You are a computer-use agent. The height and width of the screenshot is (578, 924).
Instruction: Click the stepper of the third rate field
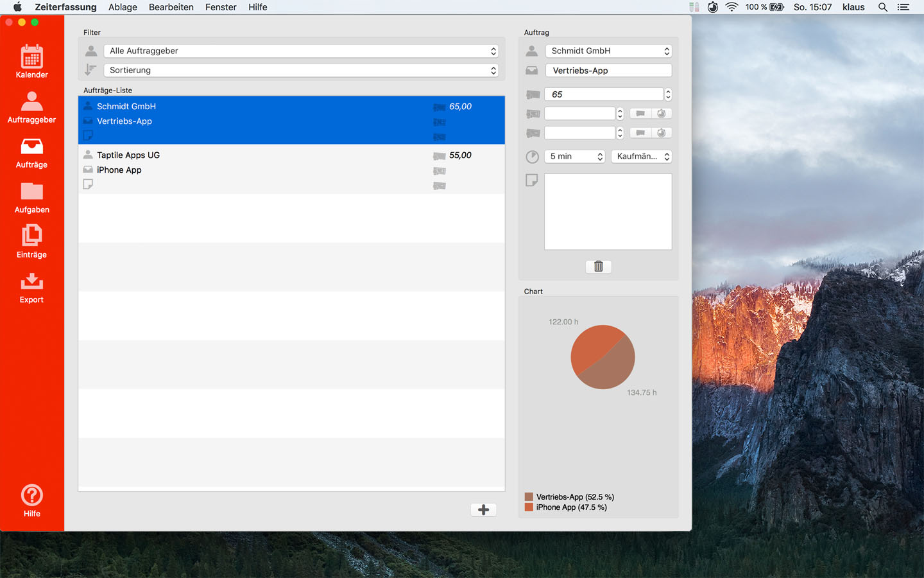coord(620,133)
